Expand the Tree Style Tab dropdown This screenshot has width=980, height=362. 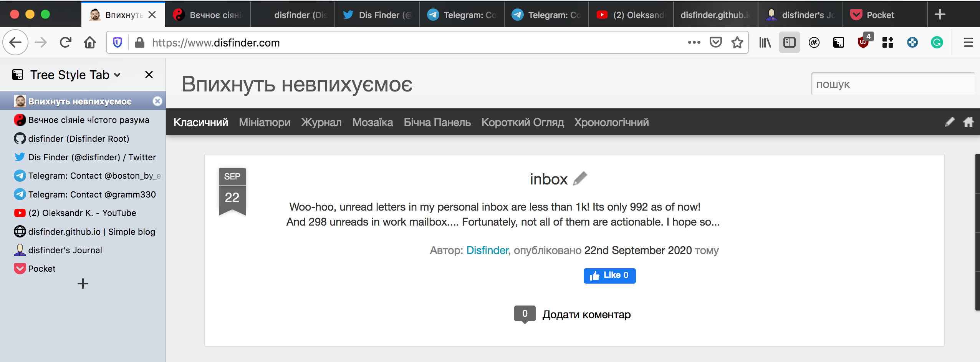point(118,75)
